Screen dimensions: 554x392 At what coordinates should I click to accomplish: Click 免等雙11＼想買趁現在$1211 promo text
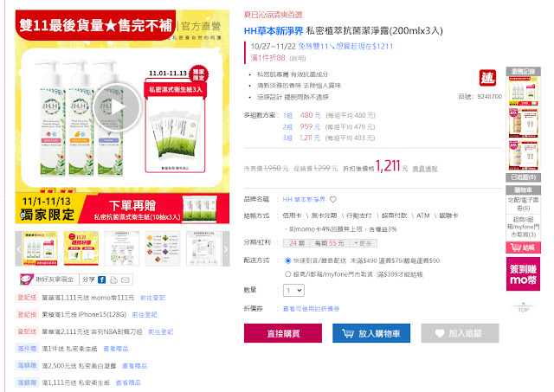coord(345,46)
